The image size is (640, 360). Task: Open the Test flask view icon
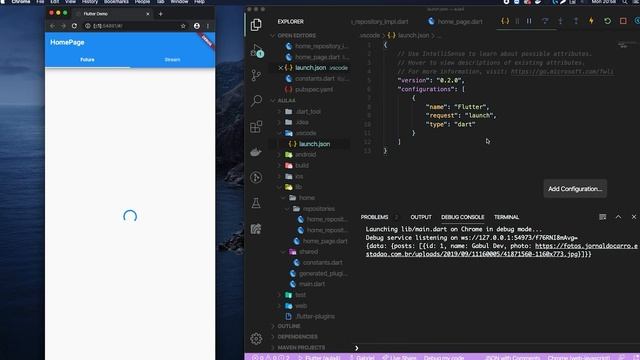(x=256, y=203)
